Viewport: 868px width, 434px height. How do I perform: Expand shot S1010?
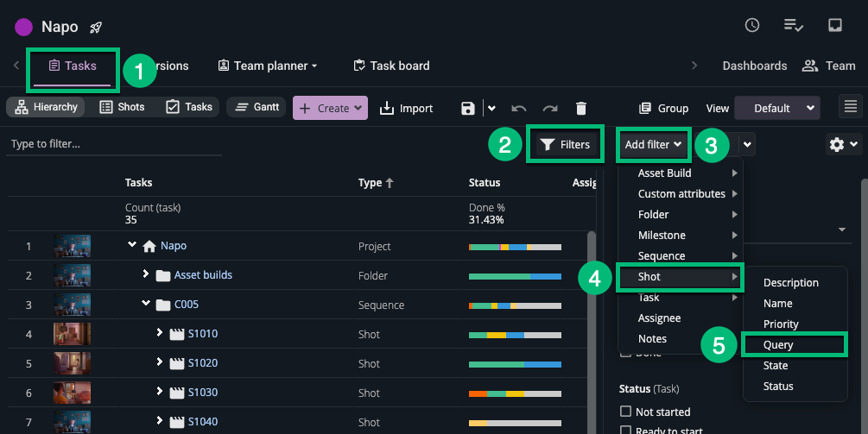pos(160,332)
